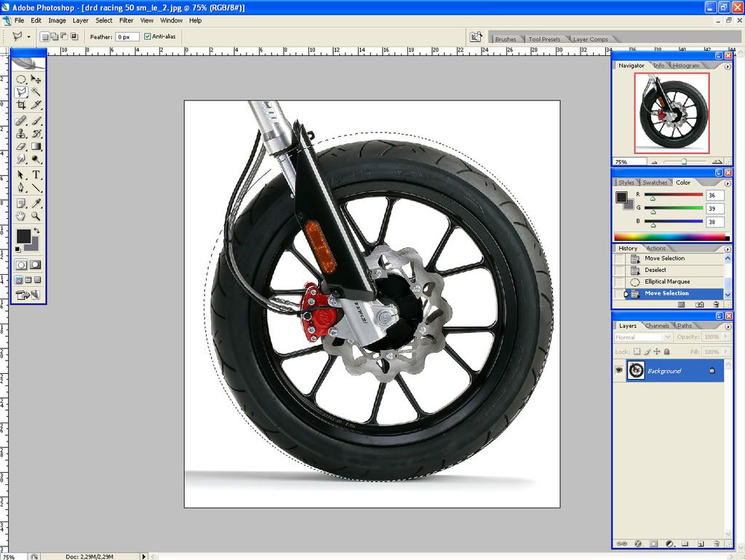The width and height of the screenshot is (745, 560).
Task: Select the Hand tool
Action: [21, 216]
